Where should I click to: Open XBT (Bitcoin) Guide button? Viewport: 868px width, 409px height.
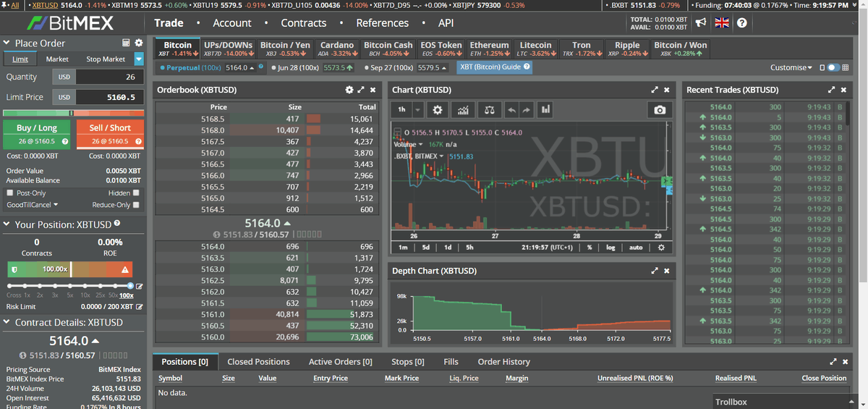coord(495,67)
